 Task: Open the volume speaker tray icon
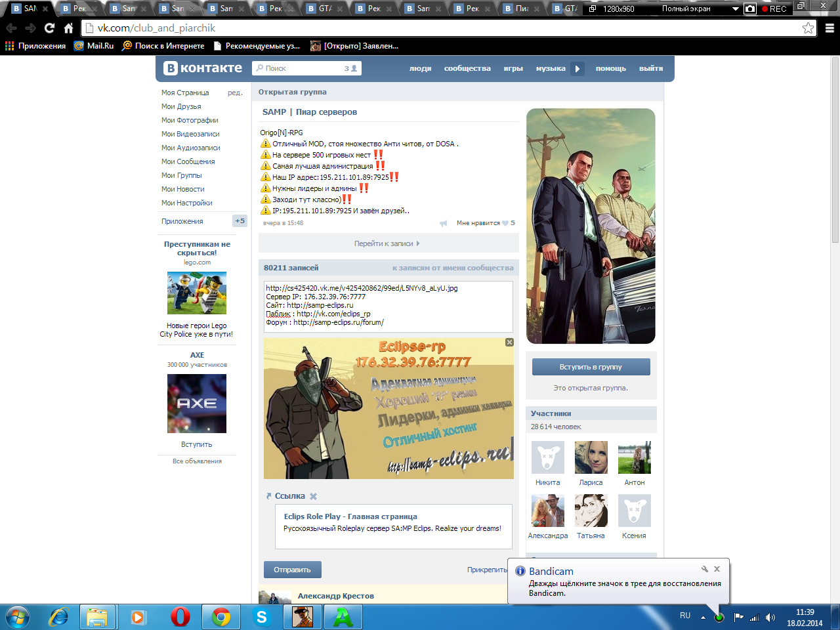point(770,617)
